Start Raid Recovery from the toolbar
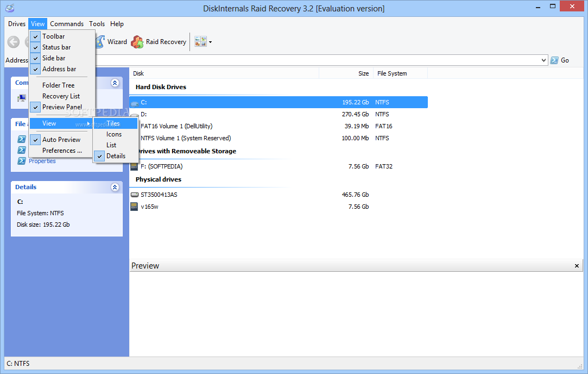This screenshot has width=588, height=374. tap(159, 42)
